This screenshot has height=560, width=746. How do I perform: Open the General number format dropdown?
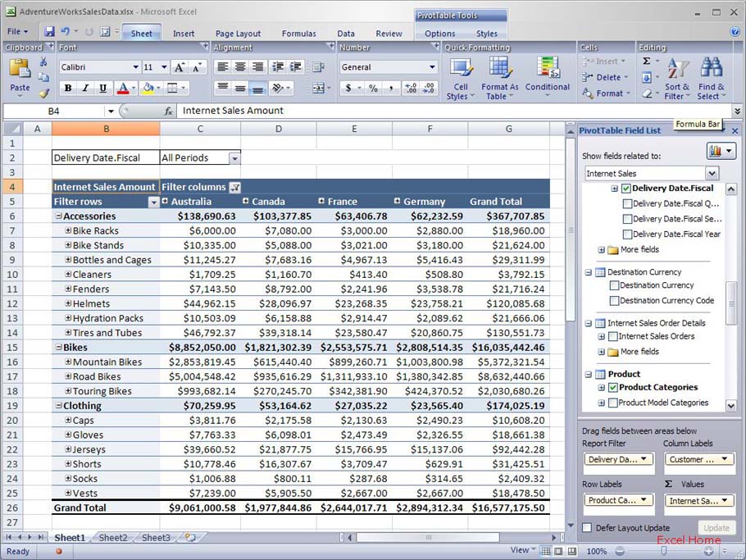pos(432,67)
